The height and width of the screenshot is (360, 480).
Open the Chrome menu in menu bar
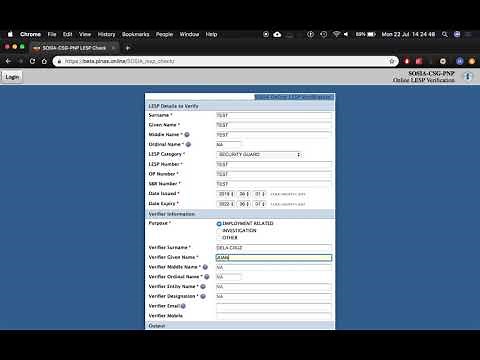coord(30,34)
